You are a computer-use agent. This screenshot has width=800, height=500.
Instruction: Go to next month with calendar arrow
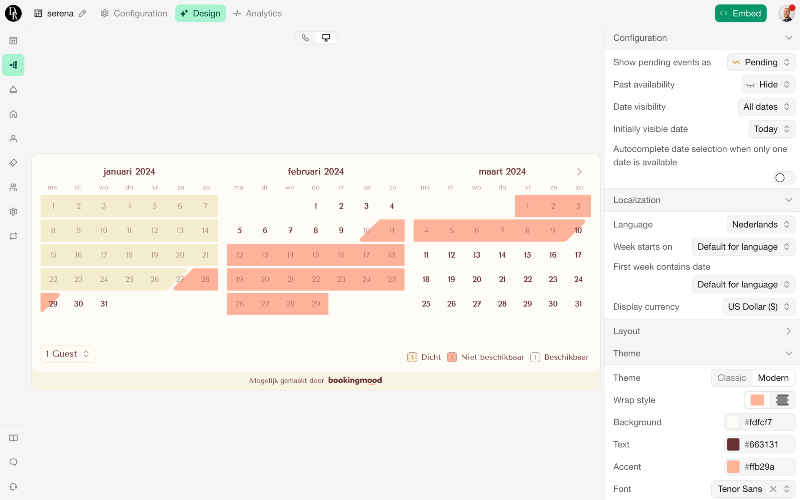579,171
